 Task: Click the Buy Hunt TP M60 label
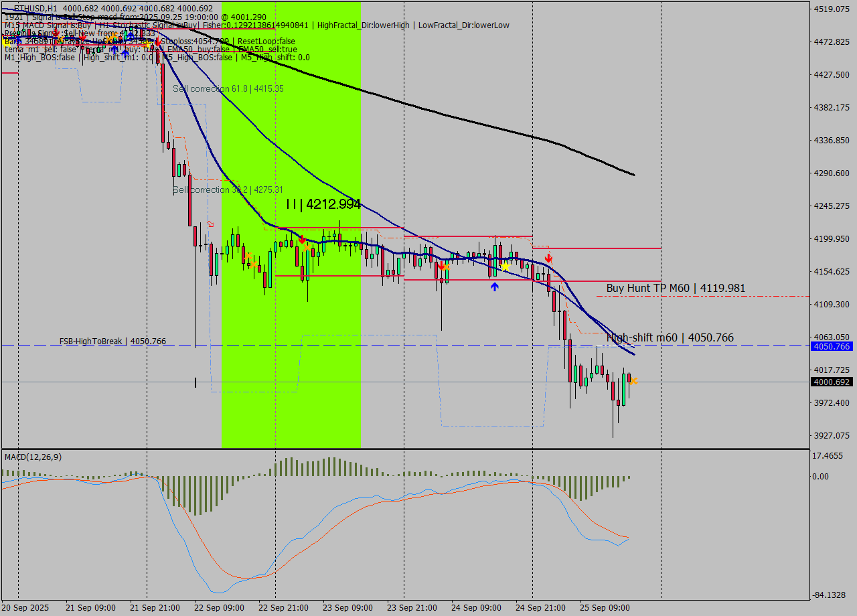click(x=676, y=289)
